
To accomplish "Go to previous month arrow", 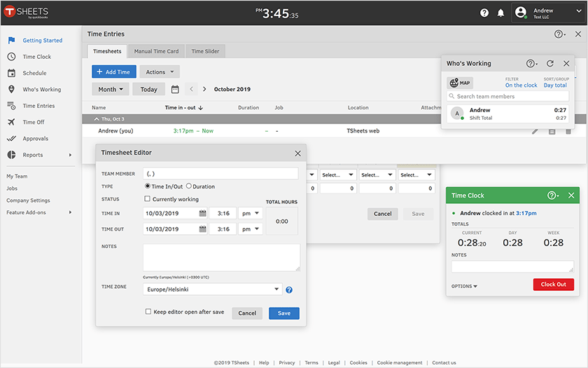I will [191, 89].
